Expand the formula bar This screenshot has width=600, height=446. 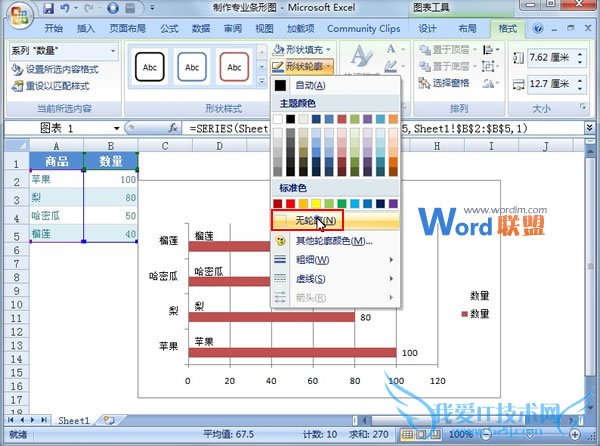[589, 128]
